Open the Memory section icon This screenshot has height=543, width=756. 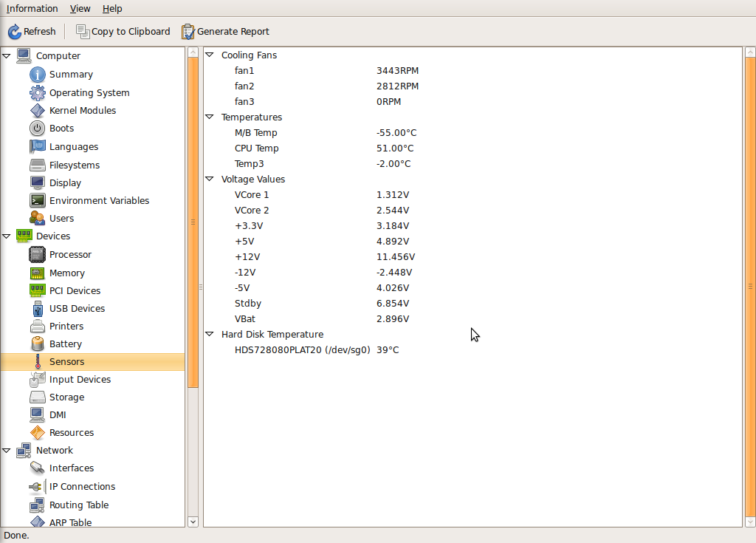[x=37, y=273]
